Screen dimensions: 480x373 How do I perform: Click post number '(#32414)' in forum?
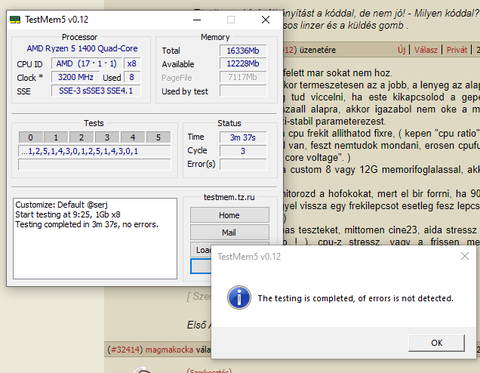(x=125, y=350)
